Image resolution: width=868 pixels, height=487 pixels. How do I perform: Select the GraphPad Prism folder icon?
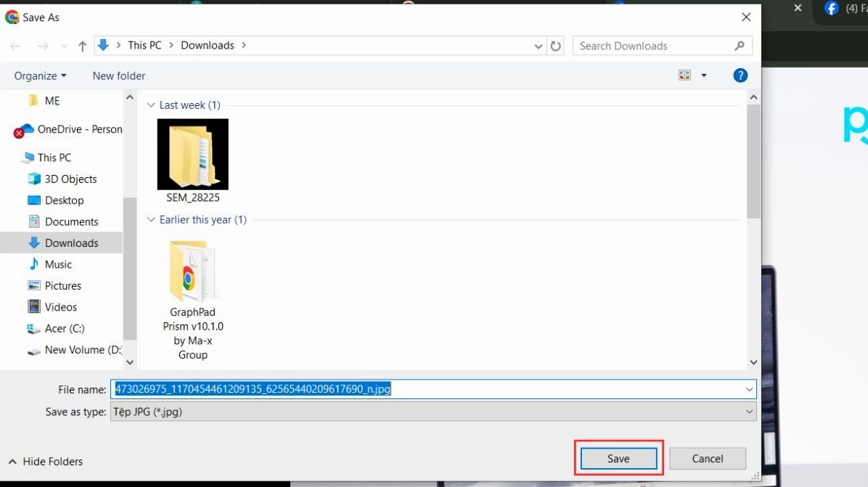(192, 271)
